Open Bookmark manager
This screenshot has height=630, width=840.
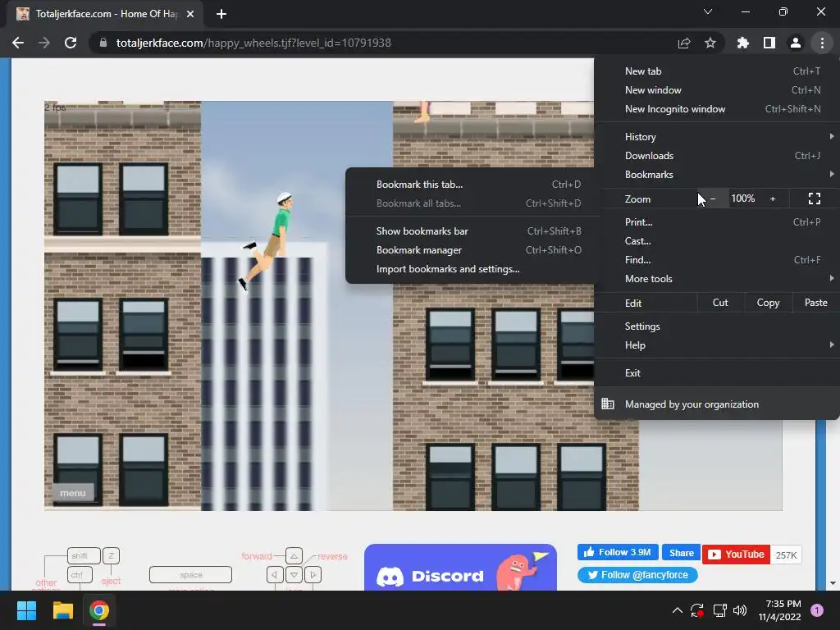(472, 249)
